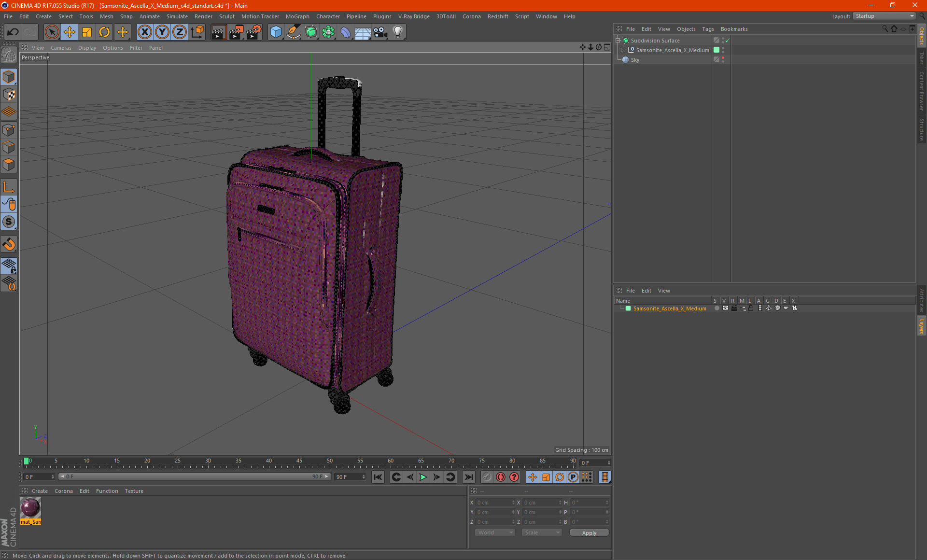
Task: Switch to Edges mode
Action: 9,147
